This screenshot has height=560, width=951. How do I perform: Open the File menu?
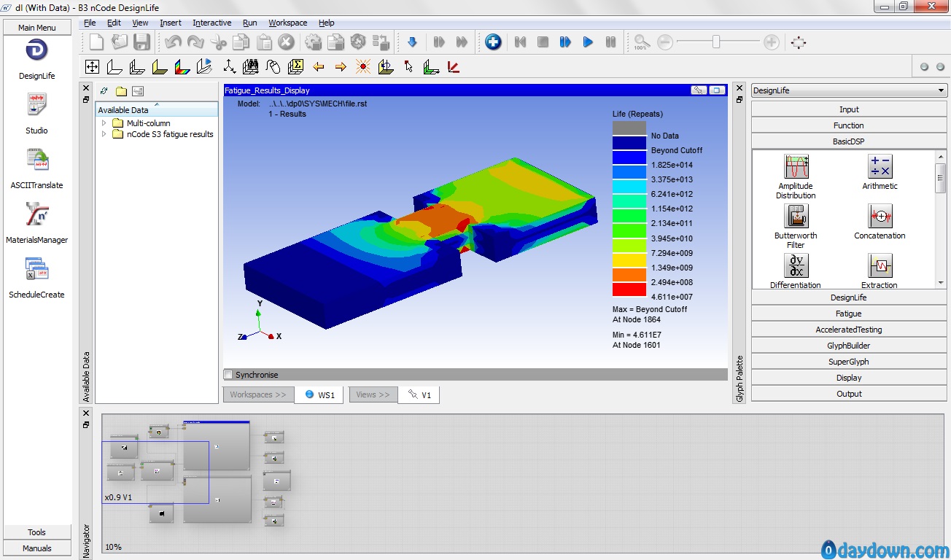point(90,23)
